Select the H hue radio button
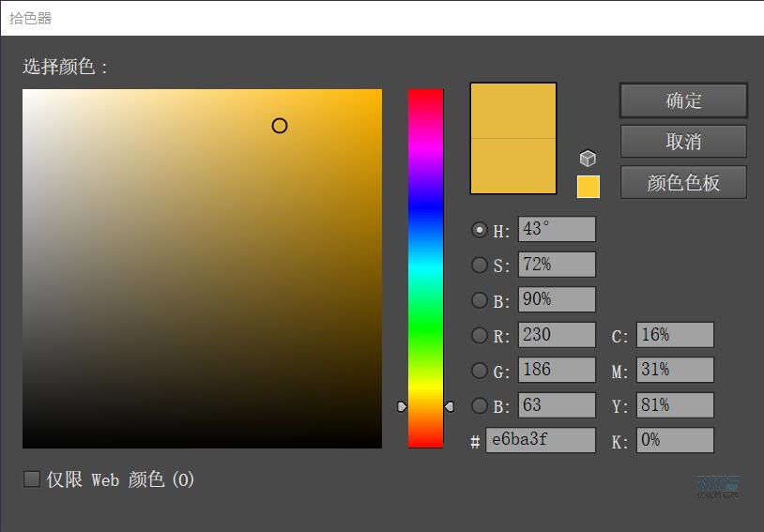 [480, 230]
